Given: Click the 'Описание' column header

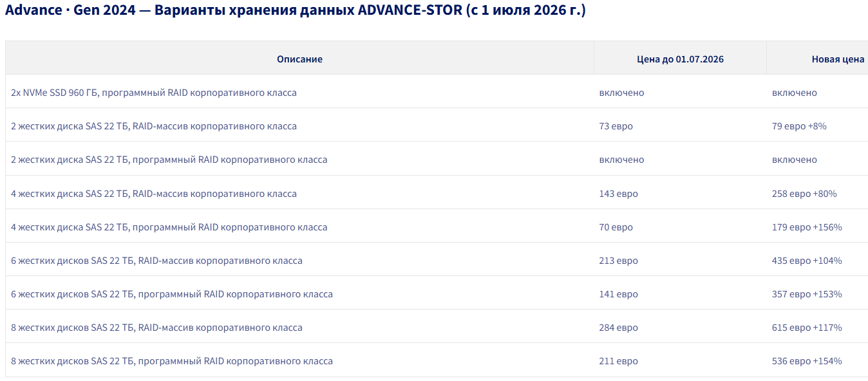Looking at the screenshot, I should pyautogui.click(x=299, y=59).
